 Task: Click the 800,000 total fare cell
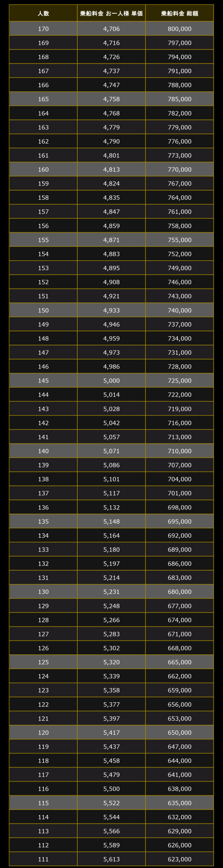click(x=180, y=29)
